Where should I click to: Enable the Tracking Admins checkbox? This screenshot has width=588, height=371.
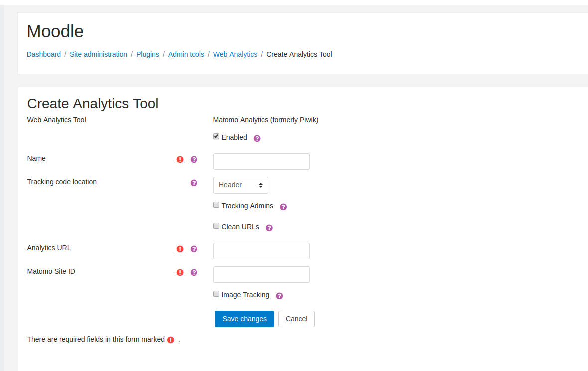pos(216,205)
